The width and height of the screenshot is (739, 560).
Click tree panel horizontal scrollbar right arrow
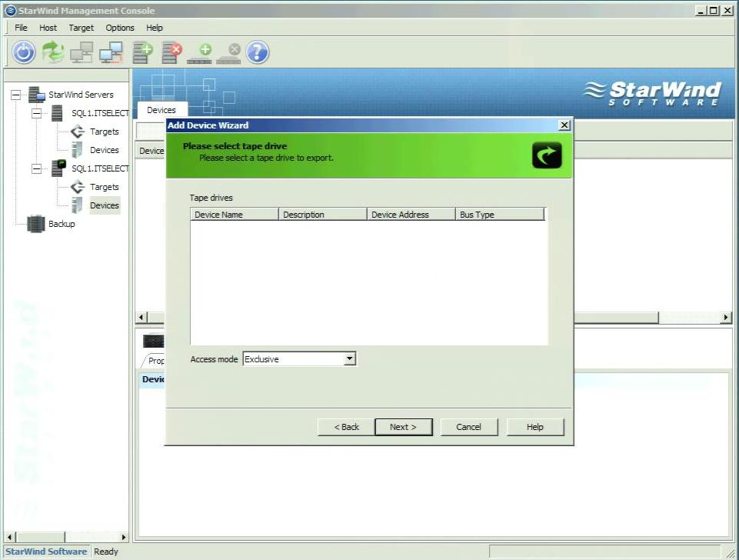click(x=124, y=537)
